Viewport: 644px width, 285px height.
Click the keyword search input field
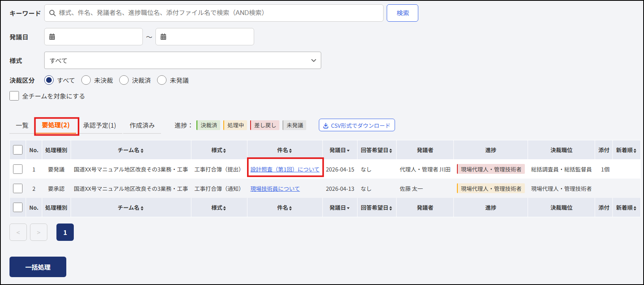(x=214, y=13)
